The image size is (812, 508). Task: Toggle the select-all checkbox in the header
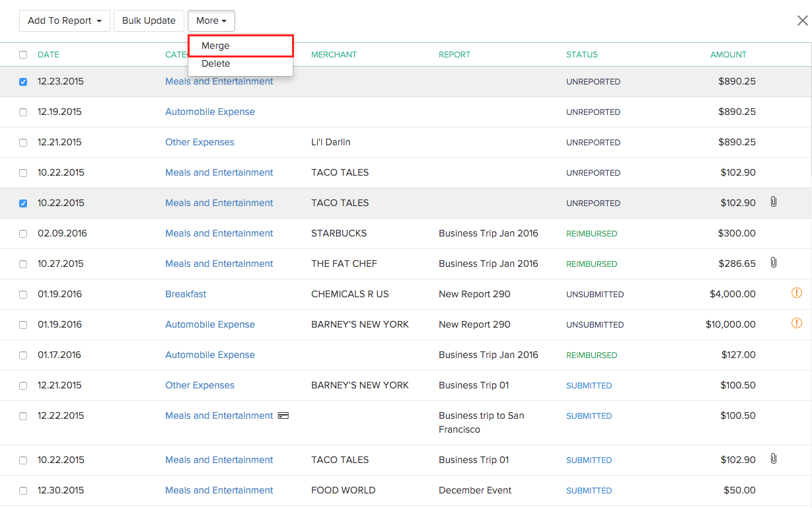point(23,55)
